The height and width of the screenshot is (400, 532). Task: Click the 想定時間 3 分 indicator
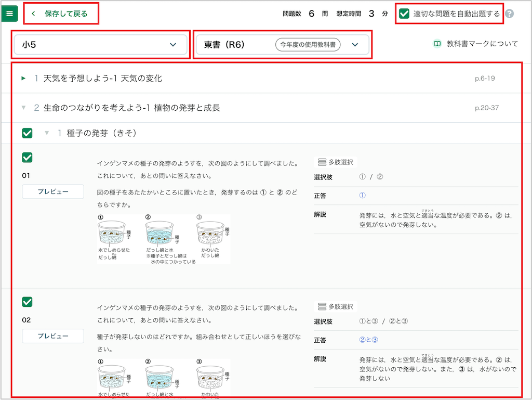pyautogui.click(x=362, y=14)
